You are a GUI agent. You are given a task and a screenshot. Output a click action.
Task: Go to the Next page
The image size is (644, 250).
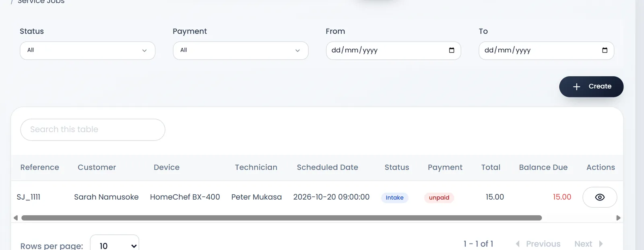(x=588, y=244)
